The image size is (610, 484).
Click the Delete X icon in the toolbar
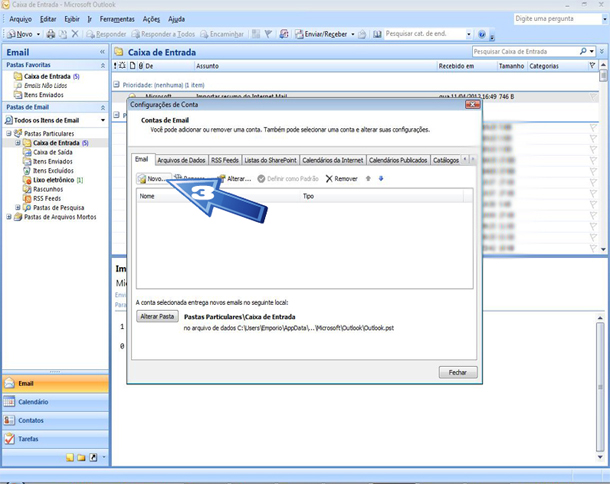75,34
